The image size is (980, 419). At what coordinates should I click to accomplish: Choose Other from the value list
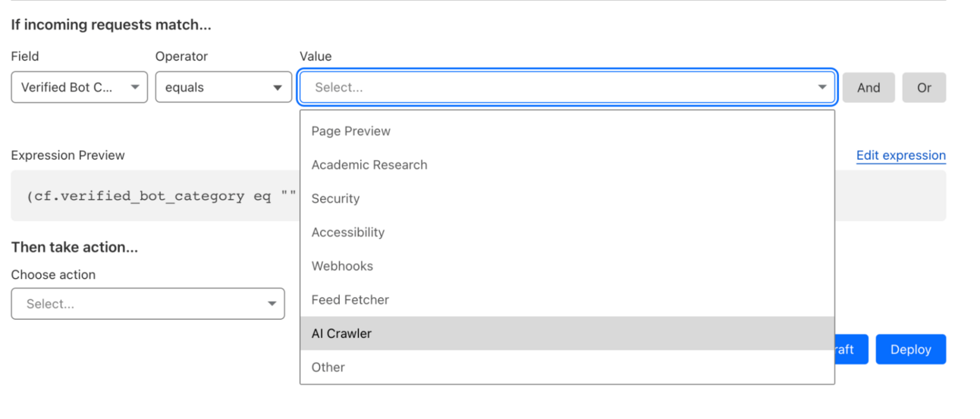328,367
